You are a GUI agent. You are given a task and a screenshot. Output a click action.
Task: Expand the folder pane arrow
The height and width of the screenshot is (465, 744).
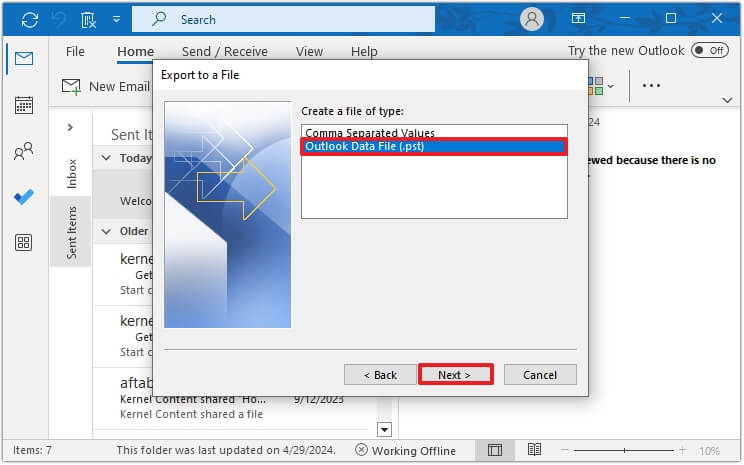point(70,127)
